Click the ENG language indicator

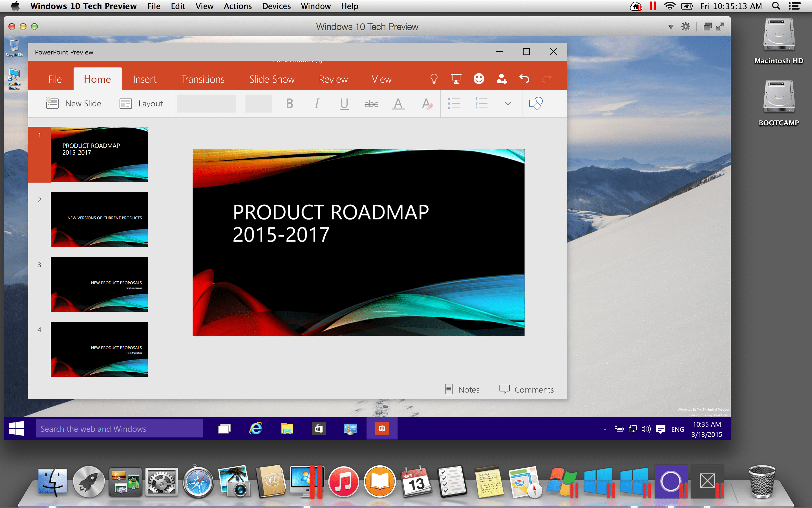(x=678, y=429)
